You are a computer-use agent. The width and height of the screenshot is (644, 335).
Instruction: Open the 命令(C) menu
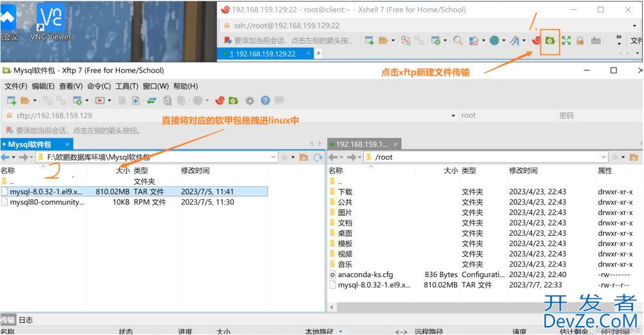coord(99,86)
